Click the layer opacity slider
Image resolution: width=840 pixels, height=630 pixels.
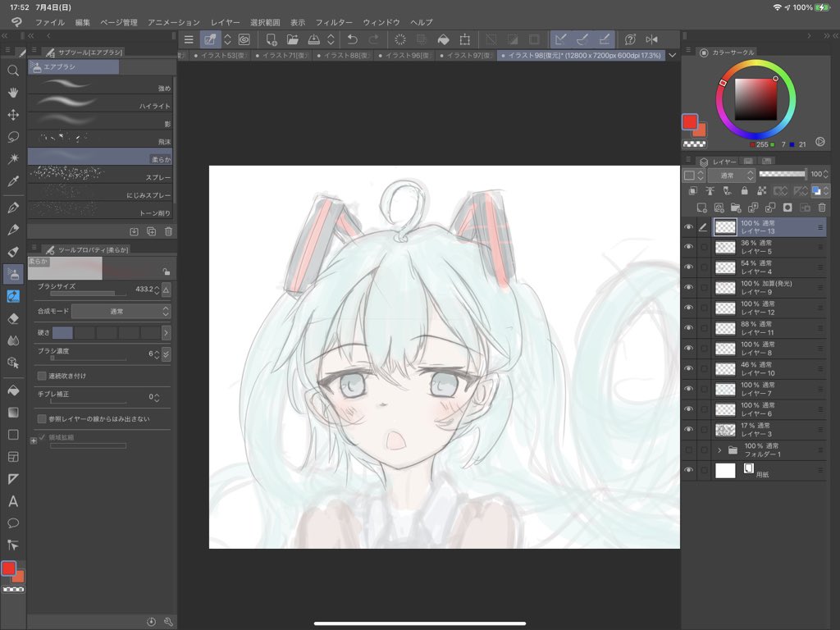(782, 174)
